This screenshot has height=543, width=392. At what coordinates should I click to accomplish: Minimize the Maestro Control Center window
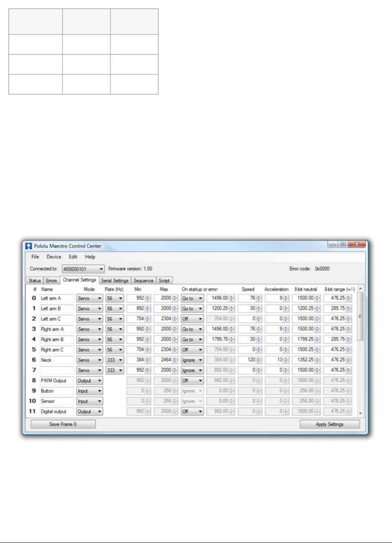[333, 244]
